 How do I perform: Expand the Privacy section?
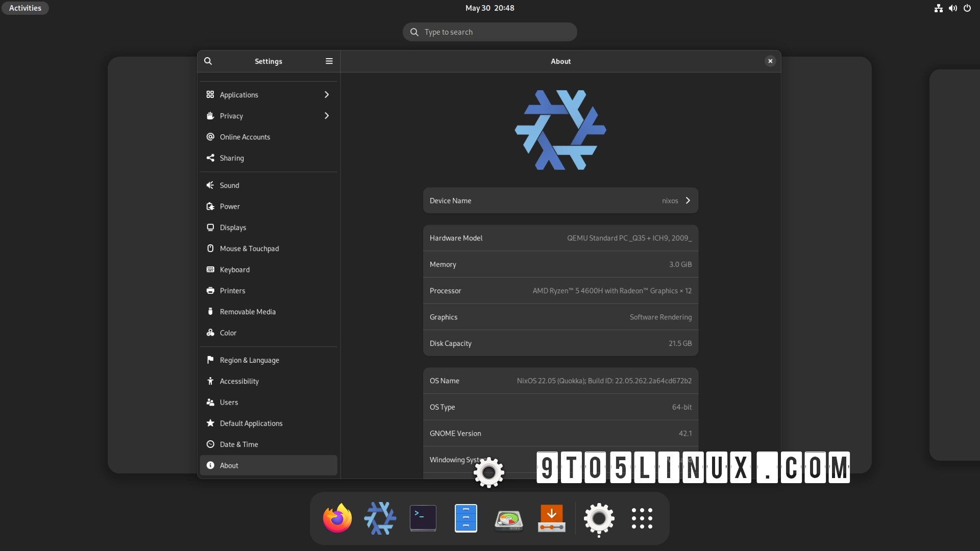click(x=268, y=116)
